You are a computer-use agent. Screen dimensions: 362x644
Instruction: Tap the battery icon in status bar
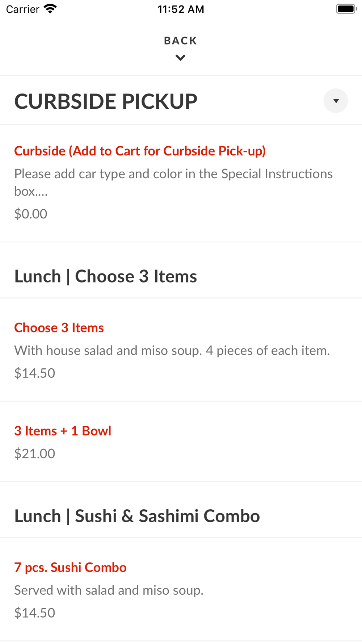[x=346, y=9]
